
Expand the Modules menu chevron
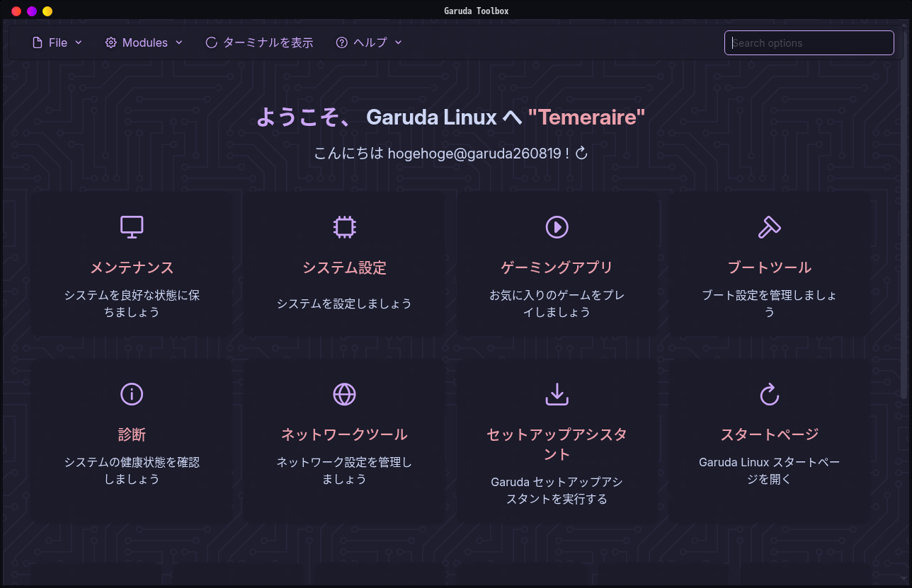(x=179, y=42)
